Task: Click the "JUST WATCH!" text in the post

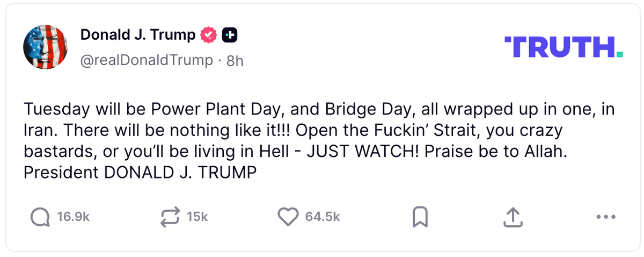Action: click(362, 153)
